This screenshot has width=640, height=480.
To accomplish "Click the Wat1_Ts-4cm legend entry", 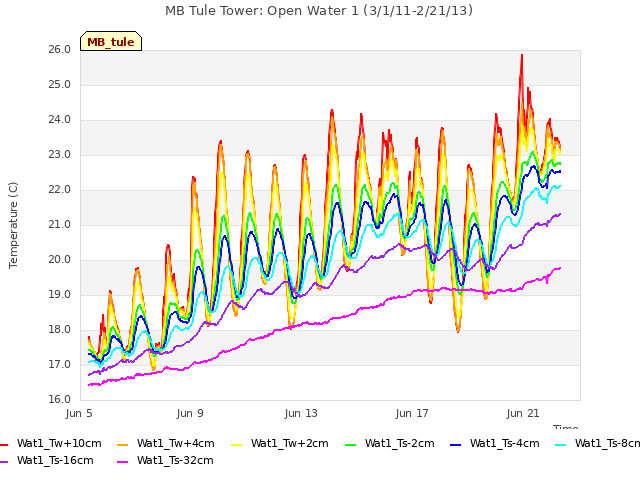I will (x=495, y=443).
